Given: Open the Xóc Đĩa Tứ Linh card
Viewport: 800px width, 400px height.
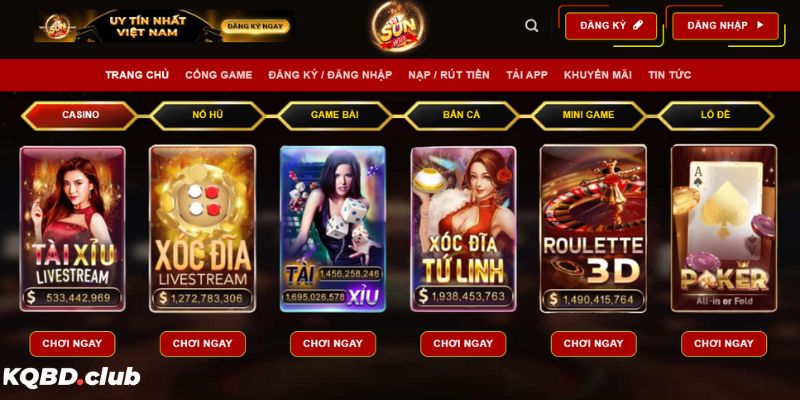Looking at the screenshot, I should pyautogui.click(x=463, y=229).
